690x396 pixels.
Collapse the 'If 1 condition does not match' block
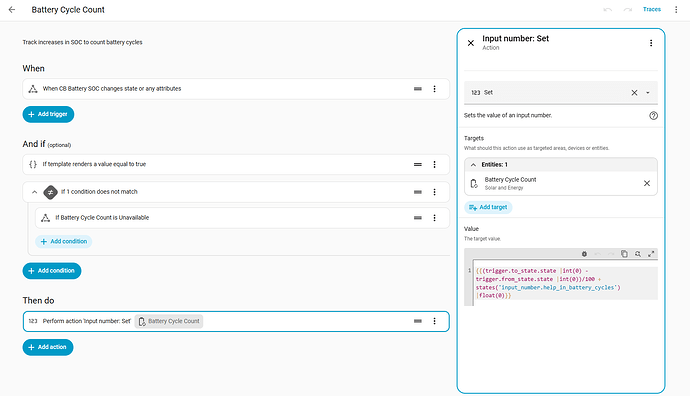point(34,192)
